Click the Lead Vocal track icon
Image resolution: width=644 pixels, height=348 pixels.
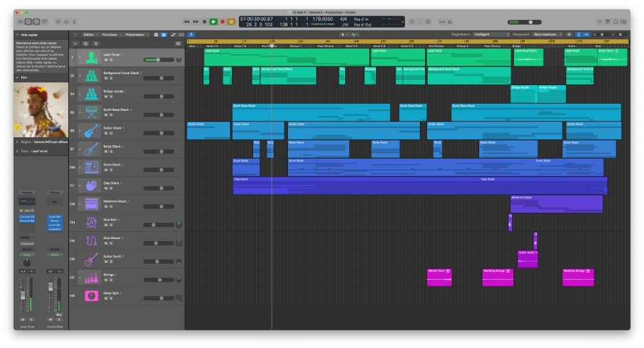coord(91,57)
